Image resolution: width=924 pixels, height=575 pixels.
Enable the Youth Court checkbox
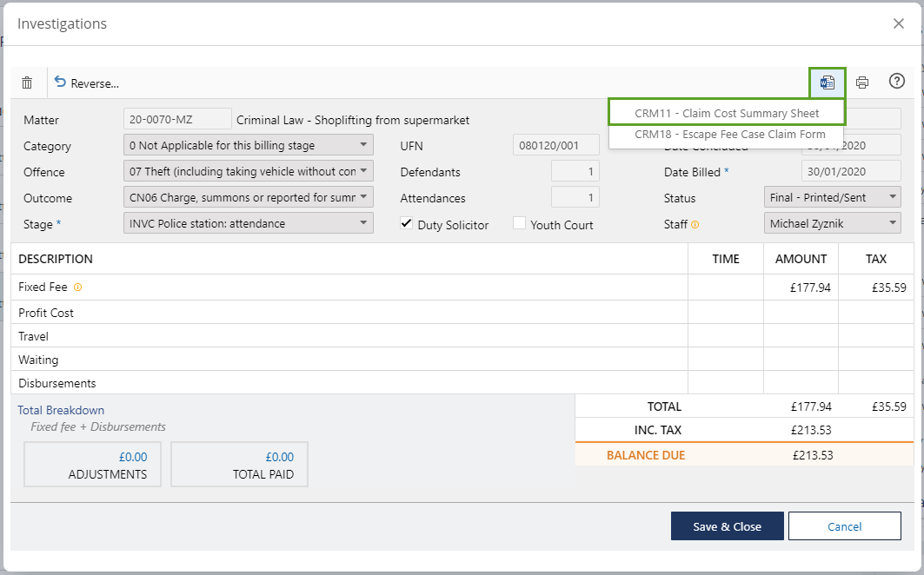pos(519,224)
